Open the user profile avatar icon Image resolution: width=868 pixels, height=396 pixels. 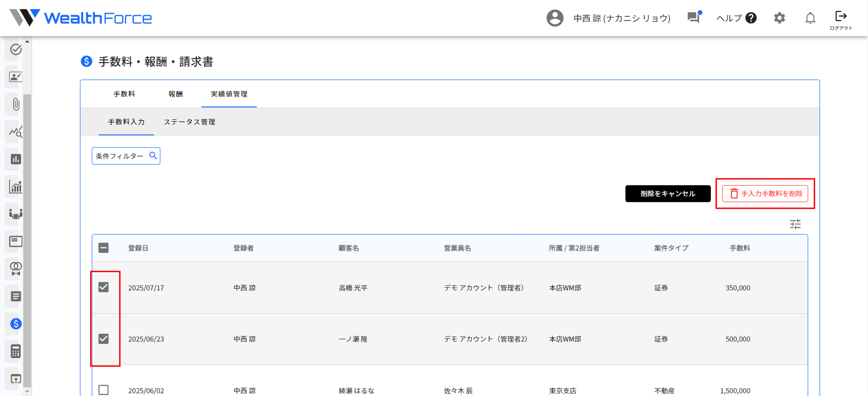click(x=555, y=18)
